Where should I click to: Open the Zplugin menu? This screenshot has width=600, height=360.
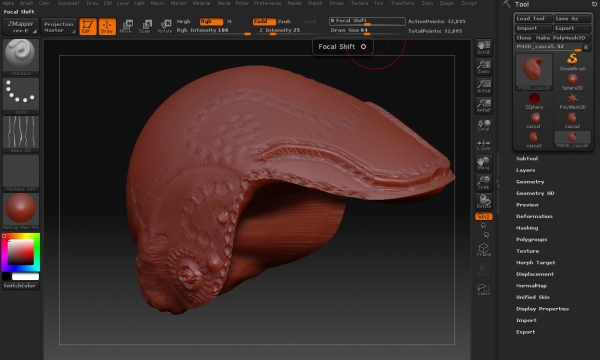click(x=447, y=3)
